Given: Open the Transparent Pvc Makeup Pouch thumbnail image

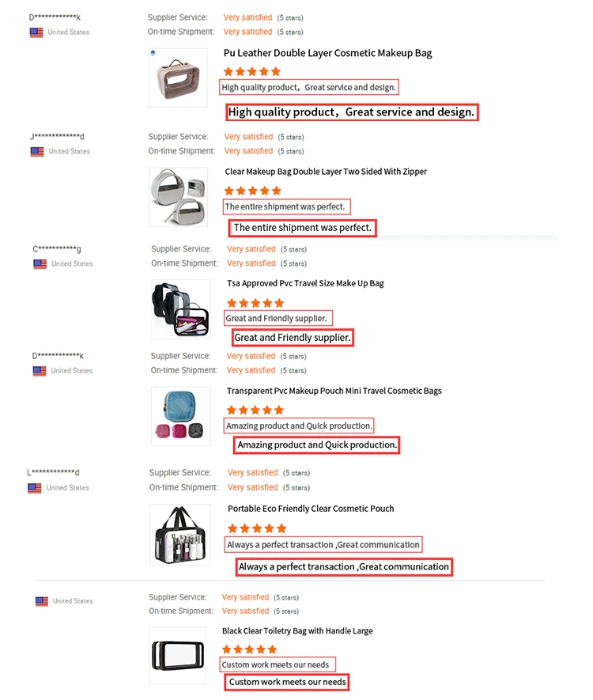Looking at the screenshot, I should 180,416.
